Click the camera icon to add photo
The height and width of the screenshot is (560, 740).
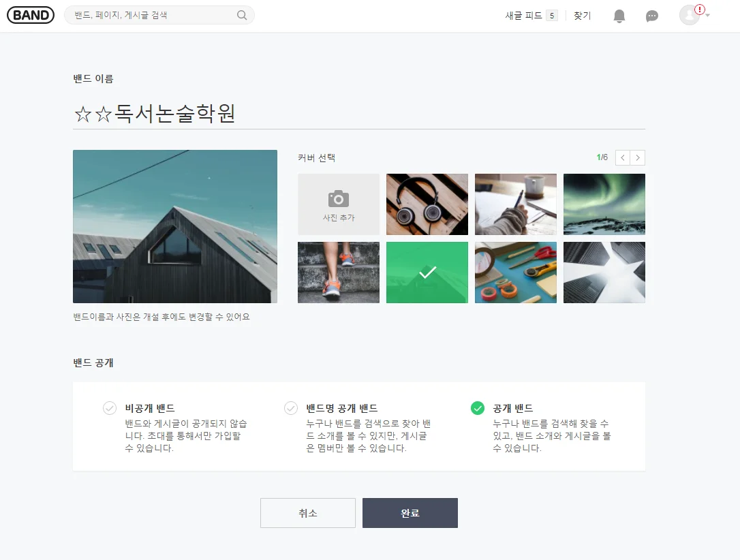click(339, 200)
